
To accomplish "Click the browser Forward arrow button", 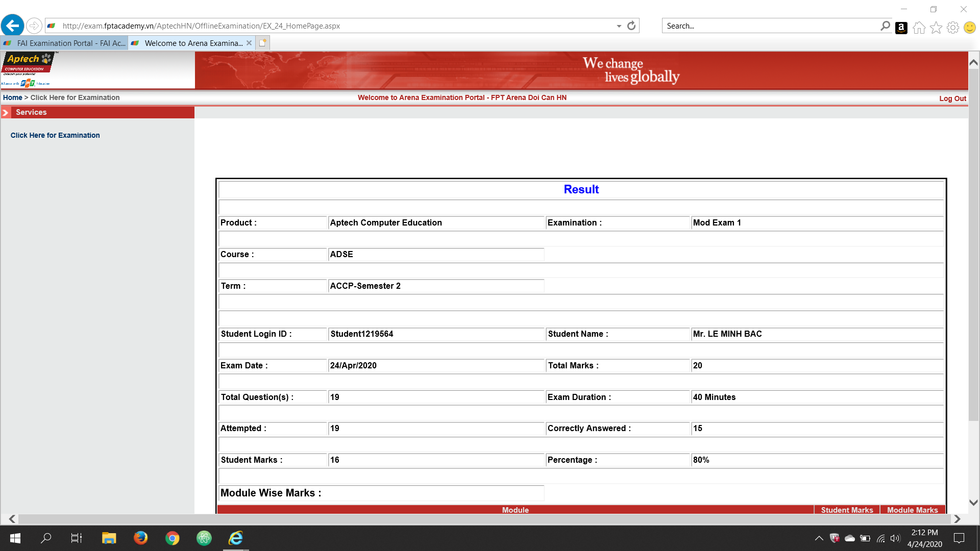I will click(x=34, y=26).
